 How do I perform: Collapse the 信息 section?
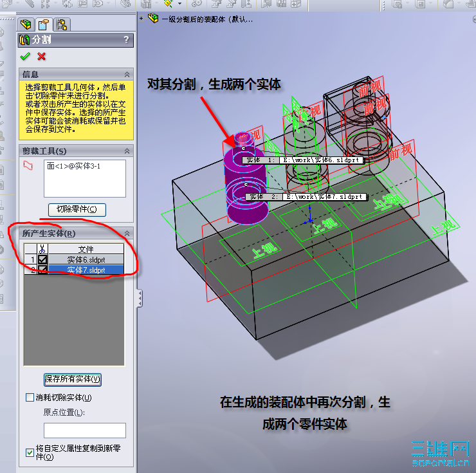pos(127,75)
